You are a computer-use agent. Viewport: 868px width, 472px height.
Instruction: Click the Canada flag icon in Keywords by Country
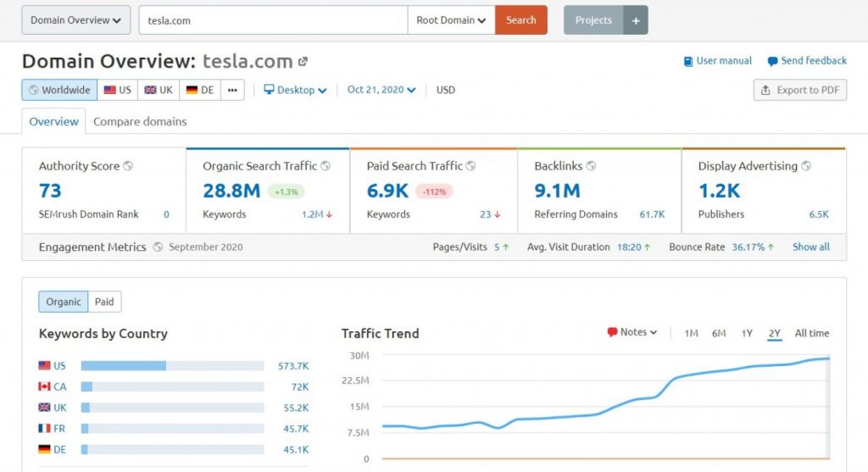(x=44, y=386)
